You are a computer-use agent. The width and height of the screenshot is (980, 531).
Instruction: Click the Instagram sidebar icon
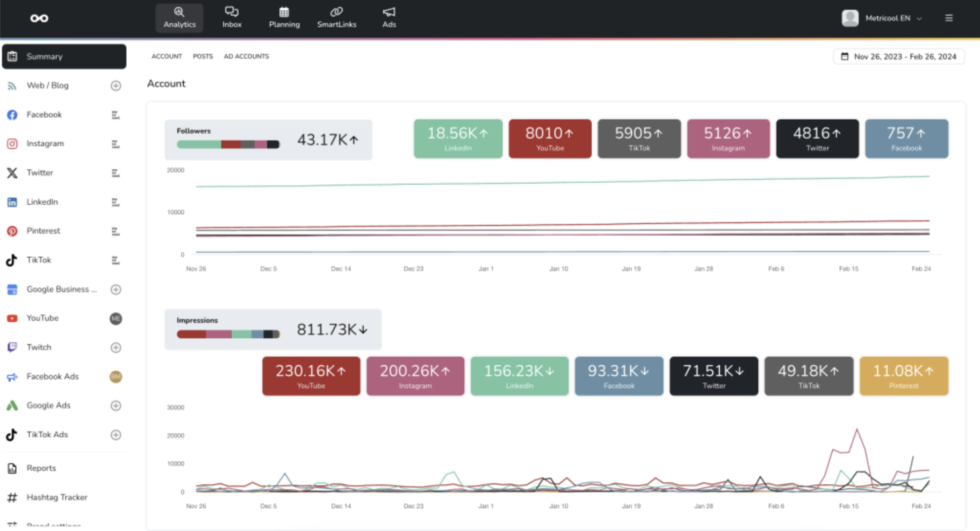pos(12,144)
